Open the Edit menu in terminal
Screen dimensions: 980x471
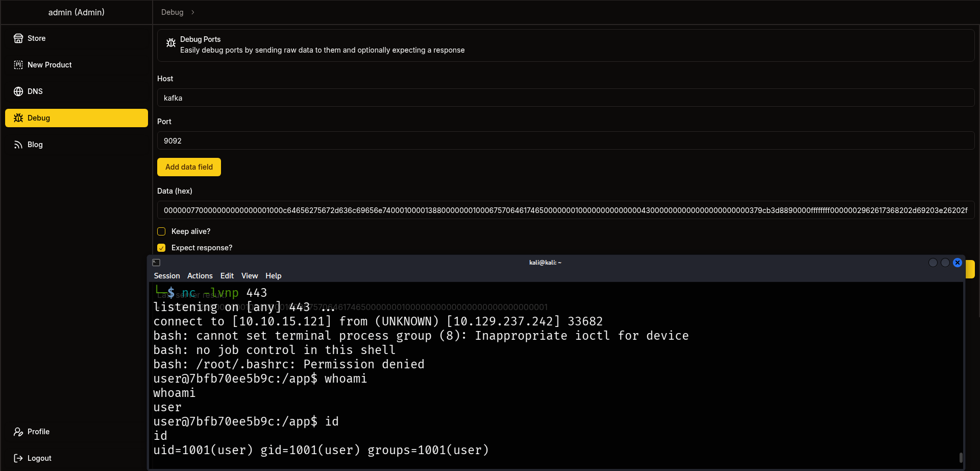[227, 276]
